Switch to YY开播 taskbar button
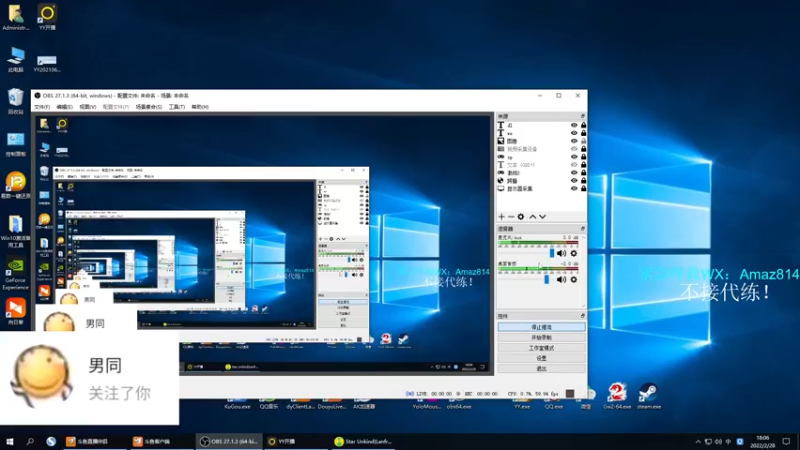This screenshot has width=800, height=450. pyautogui.click(x=296, y=441)
